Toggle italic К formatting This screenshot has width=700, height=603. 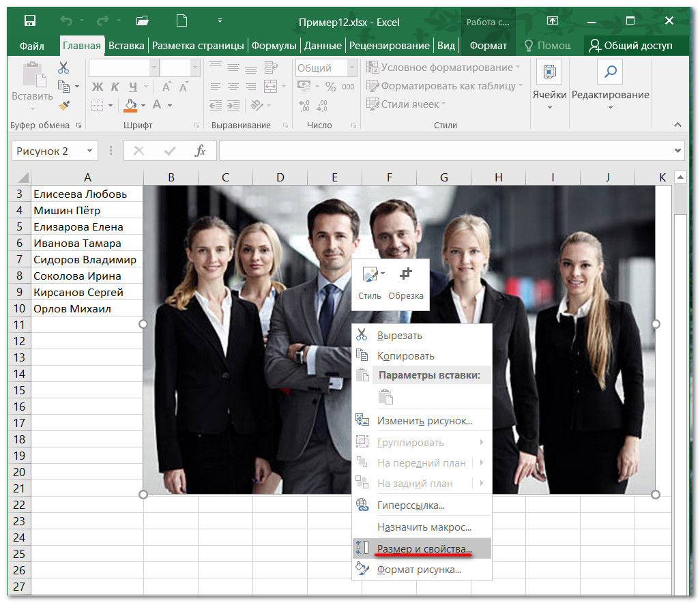114,87
